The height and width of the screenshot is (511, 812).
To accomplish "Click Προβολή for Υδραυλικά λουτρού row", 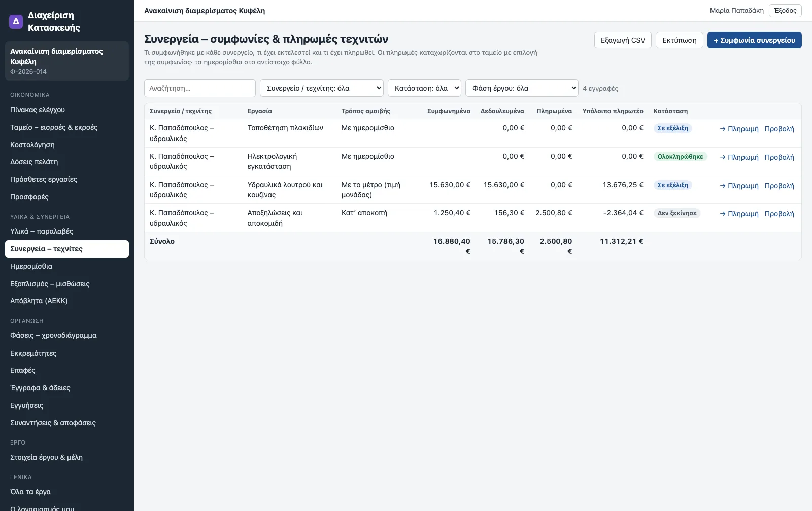I will (x=780, y=186).
